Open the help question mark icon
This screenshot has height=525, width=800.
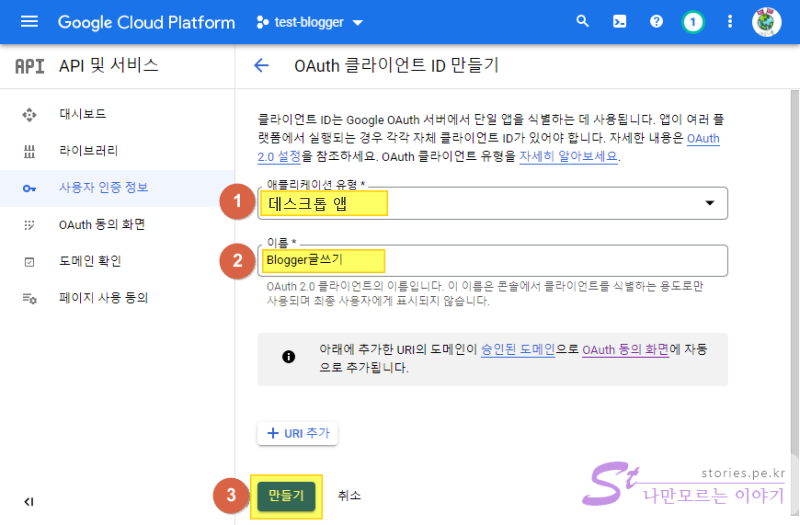[x=656, y=21]
